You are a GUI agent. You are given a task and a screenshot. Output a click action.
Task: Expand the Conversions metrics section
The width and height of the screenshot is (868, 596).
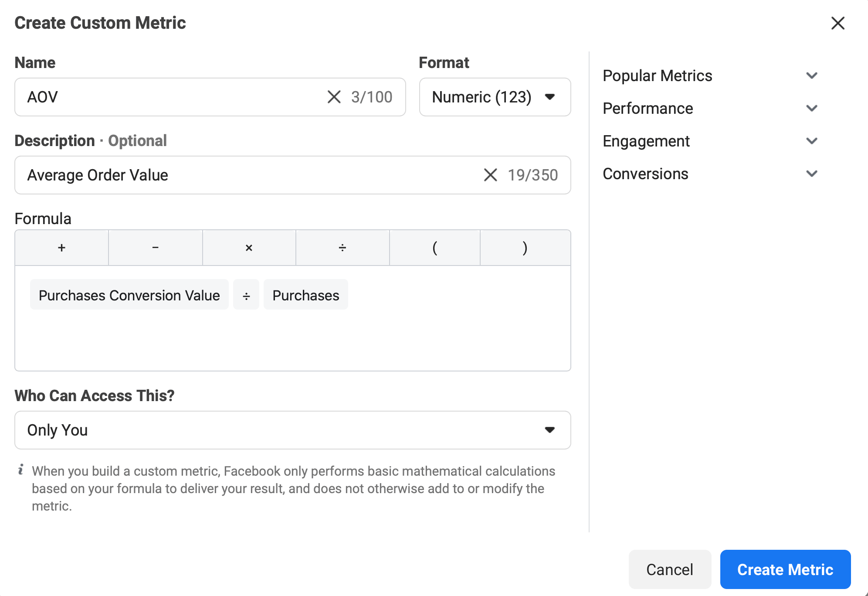pos(710,174)
